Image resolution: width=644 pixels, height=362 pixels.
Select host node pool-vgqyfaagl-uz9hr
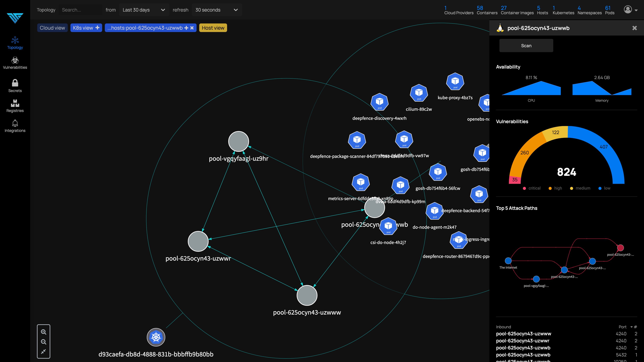238,141
